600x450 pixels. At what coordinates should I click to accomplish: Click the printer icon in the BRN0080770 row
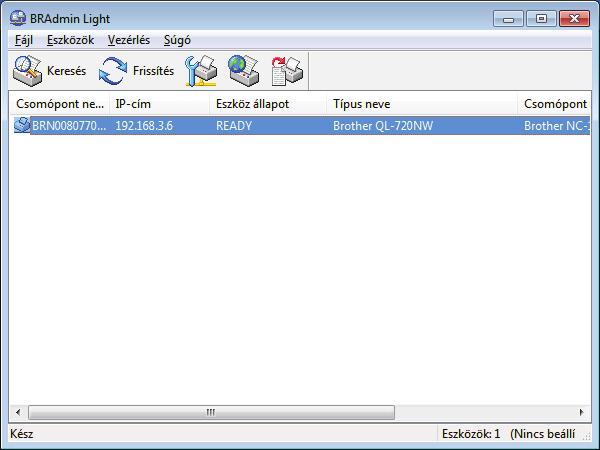[22, 126]
